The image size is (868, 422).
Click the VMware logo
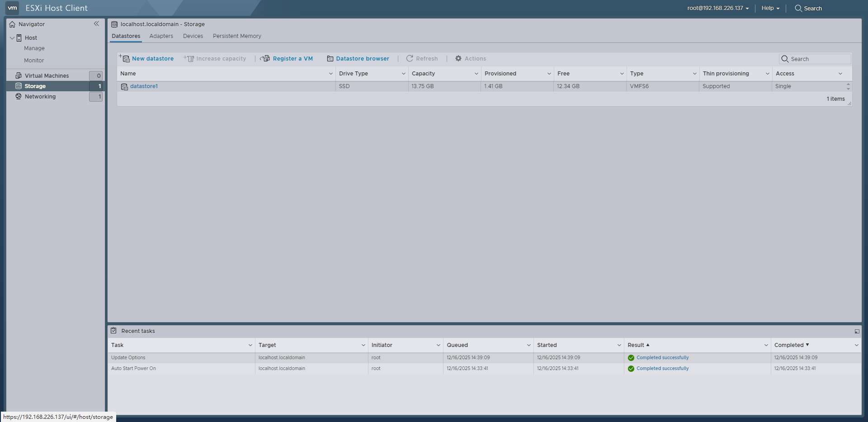coord(12,8)
